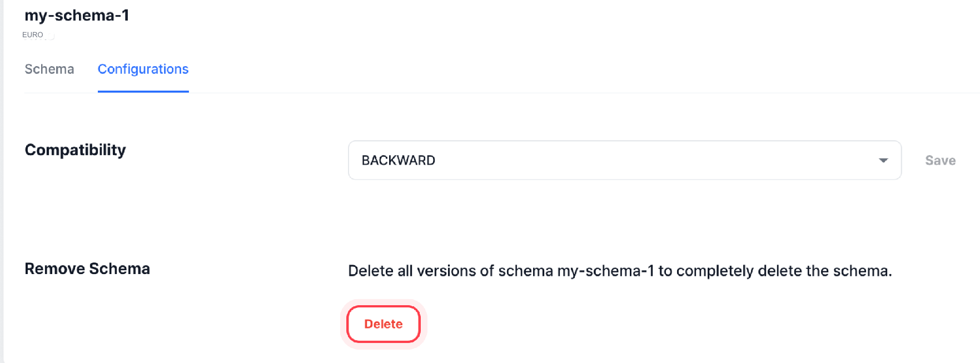View the Schema tab contents
Viewport: 980px width, 363px height.
49,69
